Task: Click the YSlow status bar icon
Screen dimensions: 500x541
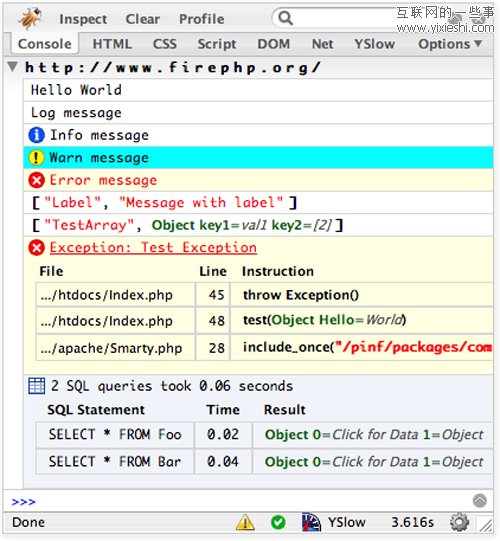Action: click(x=311, y=522)
